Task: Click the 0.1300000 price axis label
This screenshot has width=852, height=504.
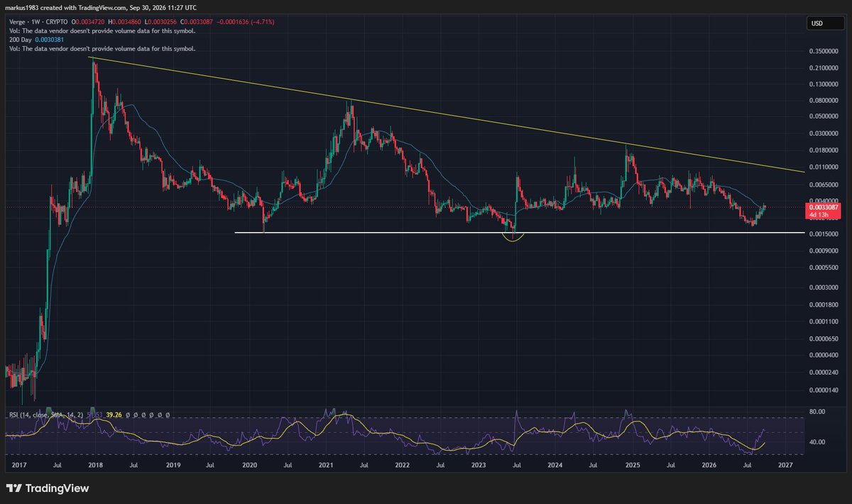Action: coord(823,85)
